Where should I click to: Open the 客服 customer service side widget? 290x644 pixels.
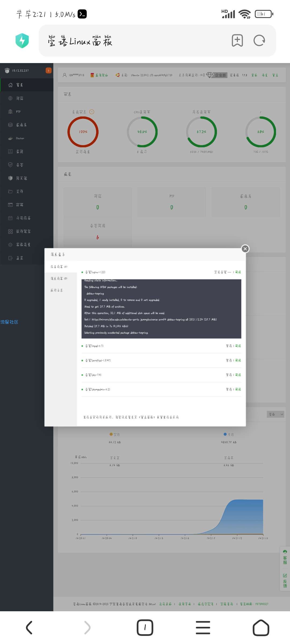coord(285,557)
